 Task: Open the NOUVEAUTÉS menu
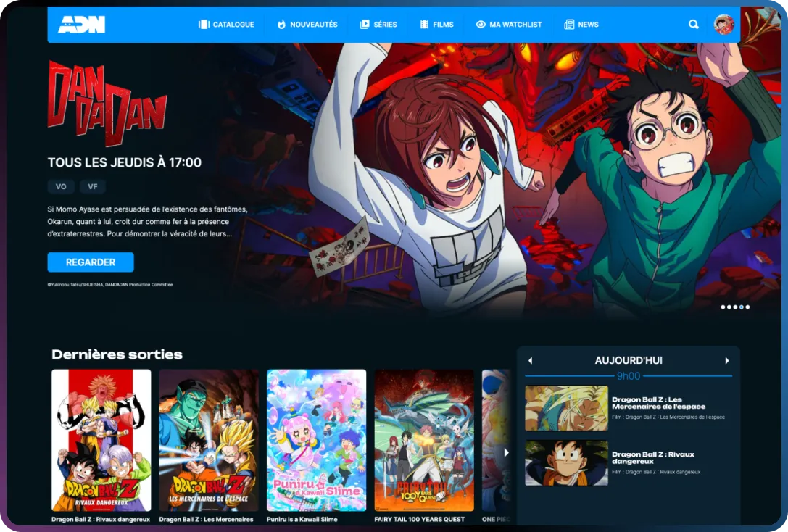click(307, 24)
